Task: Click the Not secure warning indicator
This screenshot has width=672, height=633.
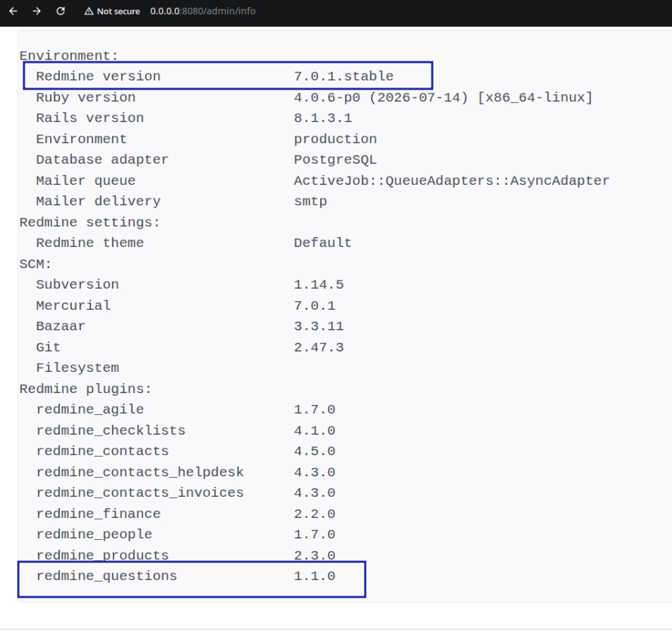Action: [x=112, y=11]
